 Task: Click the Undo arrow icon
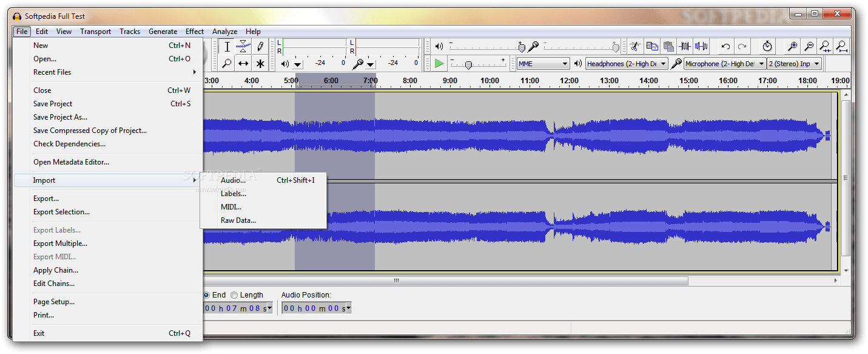click(725, 46)
